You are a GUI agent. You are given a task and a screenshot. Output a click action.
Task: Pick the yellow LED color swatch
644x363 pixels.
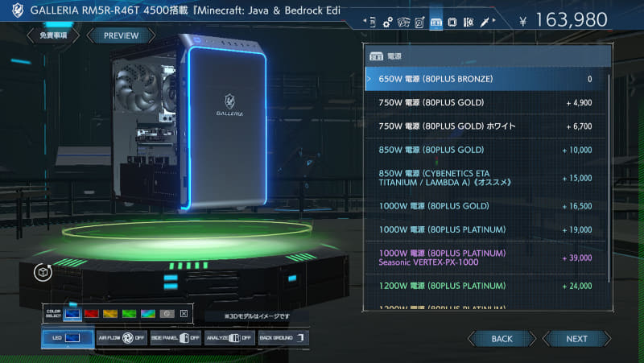point(110,314)
